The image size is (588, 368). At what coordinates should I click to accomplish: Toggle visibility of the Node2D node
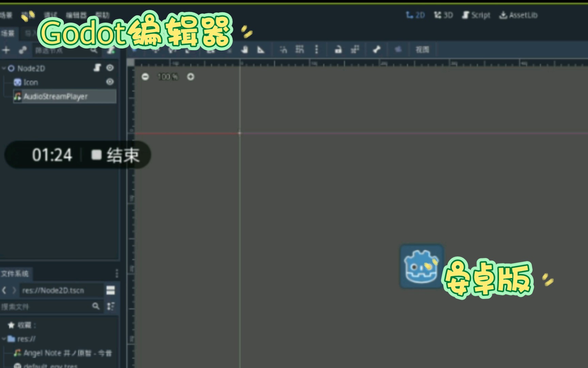click(110, 68)
